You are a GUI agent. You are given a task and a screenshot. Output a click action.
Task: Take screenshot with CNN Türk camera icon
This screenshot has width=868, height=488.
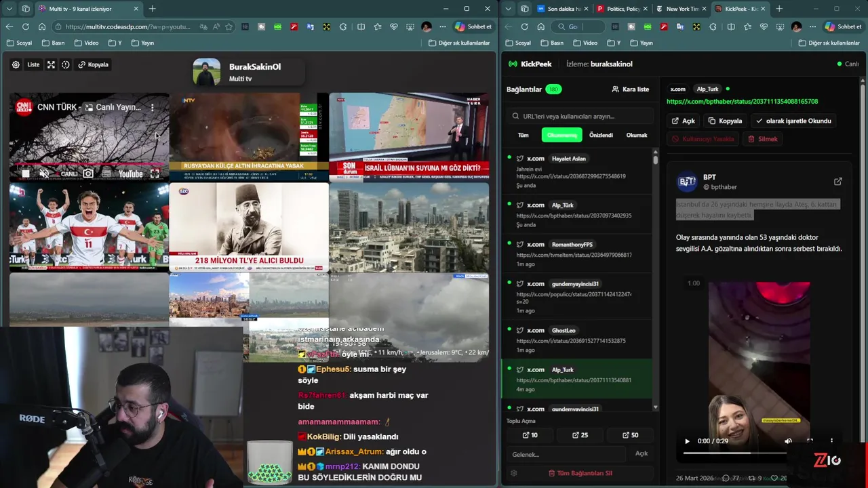click(88, 174)
